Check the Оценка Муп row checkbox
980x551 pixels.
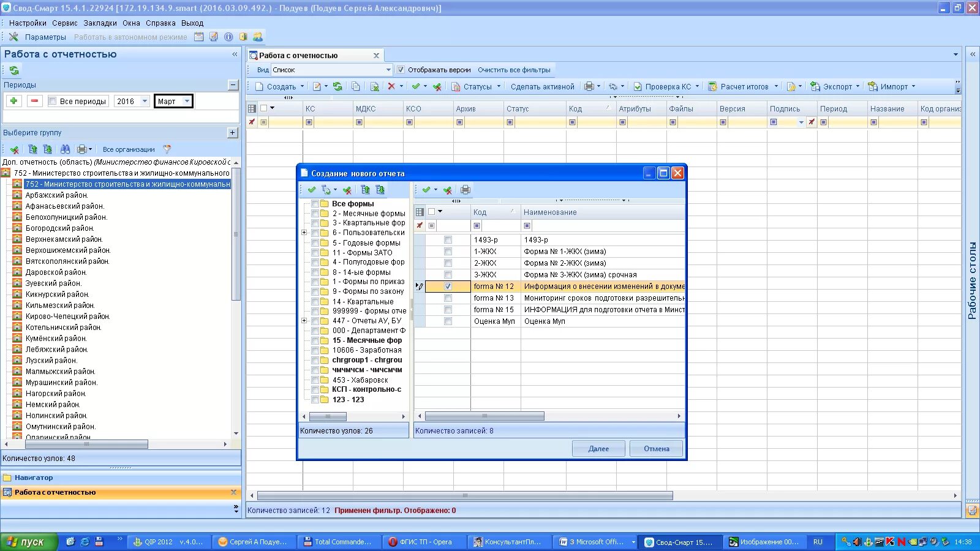click(448, 321)
